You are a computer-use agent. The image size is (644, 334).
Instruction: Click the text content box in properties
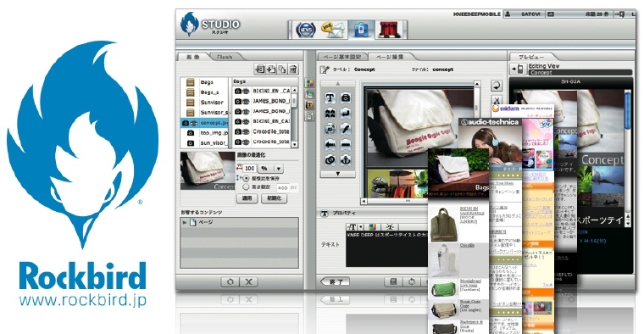[387, 249]
